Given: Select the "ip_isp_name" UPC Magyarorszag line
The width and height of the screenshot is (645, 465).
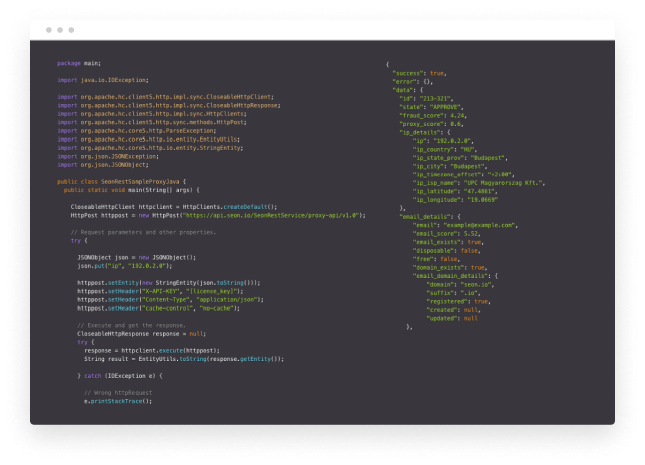Looking at the screenshot, I should click(479, 183).
